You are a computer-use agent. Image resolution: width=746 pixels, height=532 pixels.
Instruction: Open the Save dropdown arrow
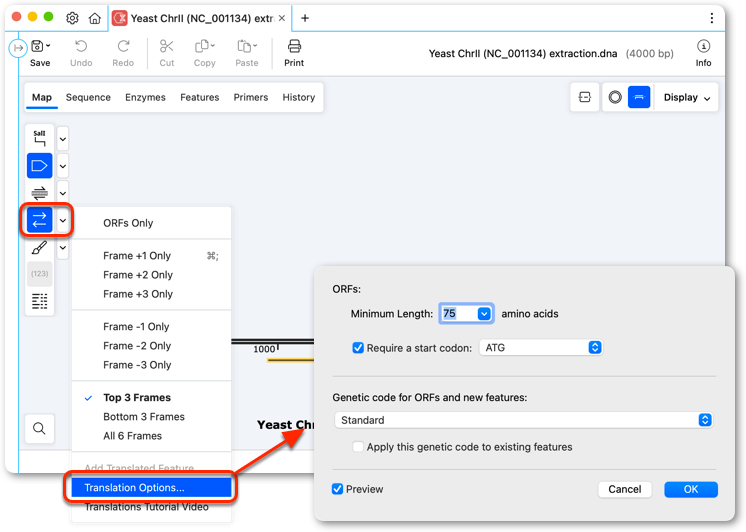click(48, 46)
